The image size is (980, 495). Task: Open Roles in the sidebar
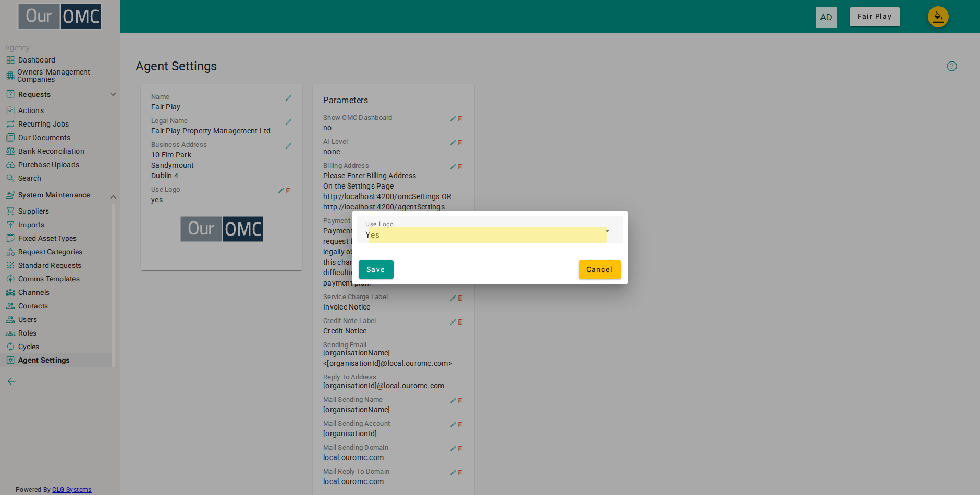[27, 333]
